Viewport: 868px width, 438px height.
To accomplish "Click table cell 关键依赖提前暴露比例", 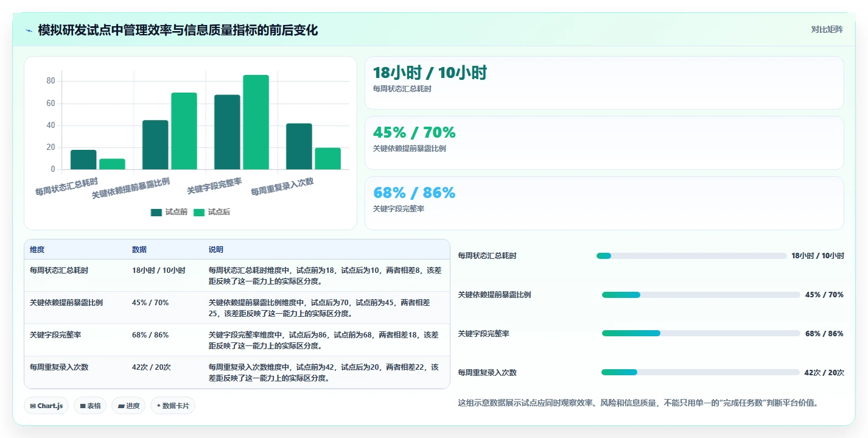I will coord(66,303).
